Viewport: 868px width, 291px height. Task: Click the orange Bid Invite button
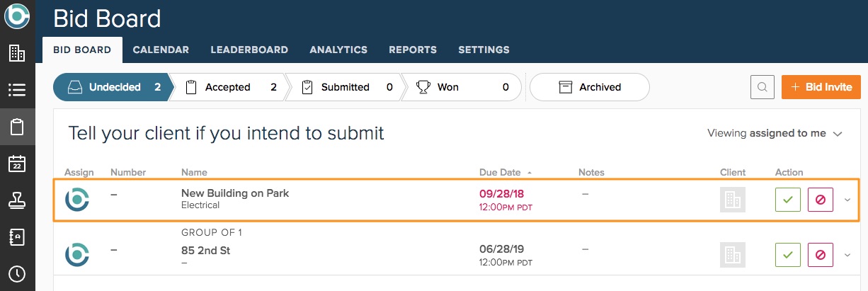point(821,87)
